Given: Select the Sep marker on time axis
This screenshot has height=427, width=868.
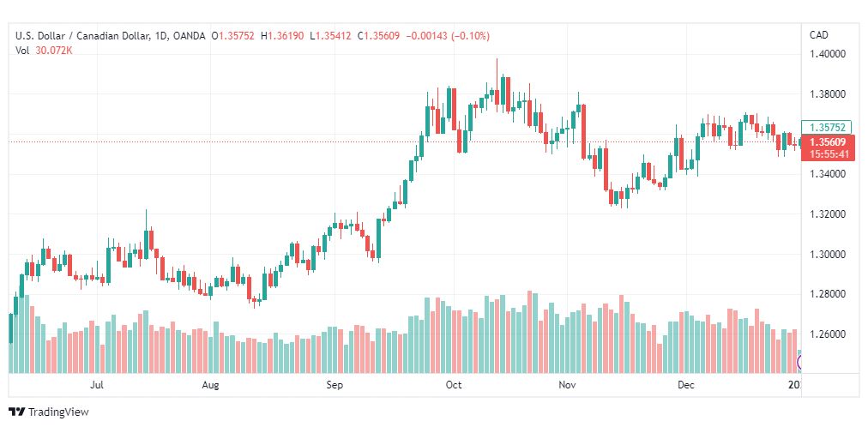Looking at the screenshot, I should pyautogui.click(x=335, y=385).
